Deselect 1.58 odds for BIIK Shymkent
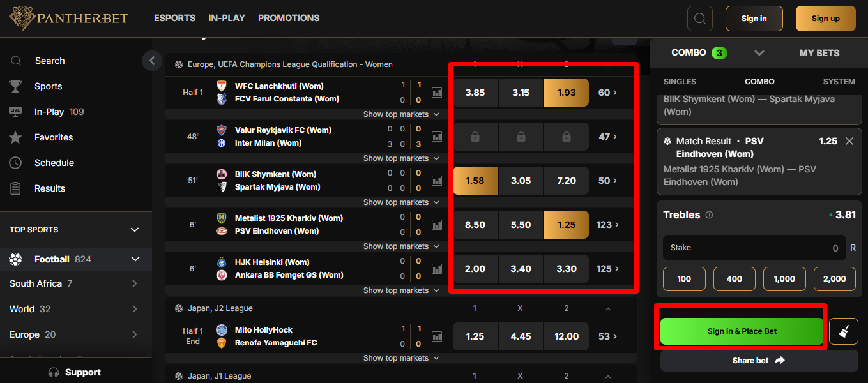This screenshot has width=868, height=383. click(475, 181)
